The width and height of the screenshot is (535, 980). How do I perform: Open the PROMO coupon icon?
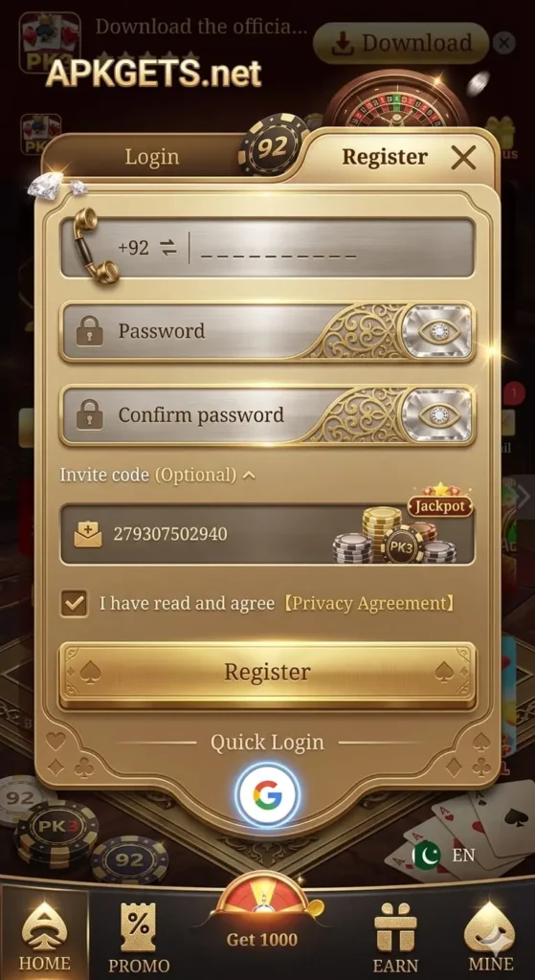click(x=138, y=926)
